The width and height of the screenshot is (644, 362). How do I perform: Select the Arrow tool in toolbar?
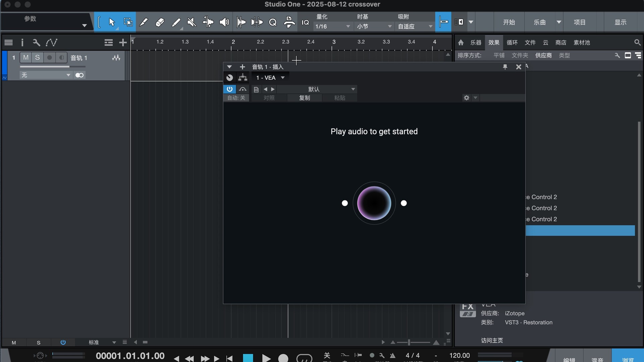[112, 22]
